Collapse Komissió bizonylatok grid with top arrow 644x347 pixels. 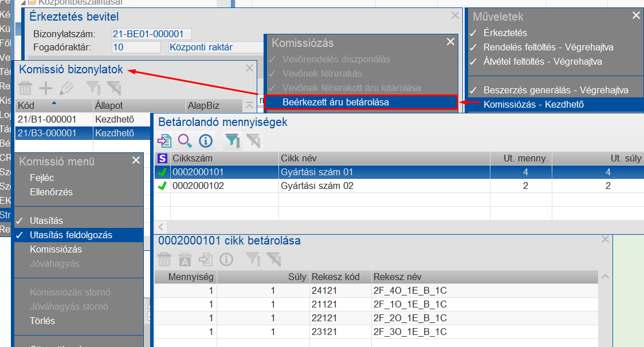click(x=249, y=105)
